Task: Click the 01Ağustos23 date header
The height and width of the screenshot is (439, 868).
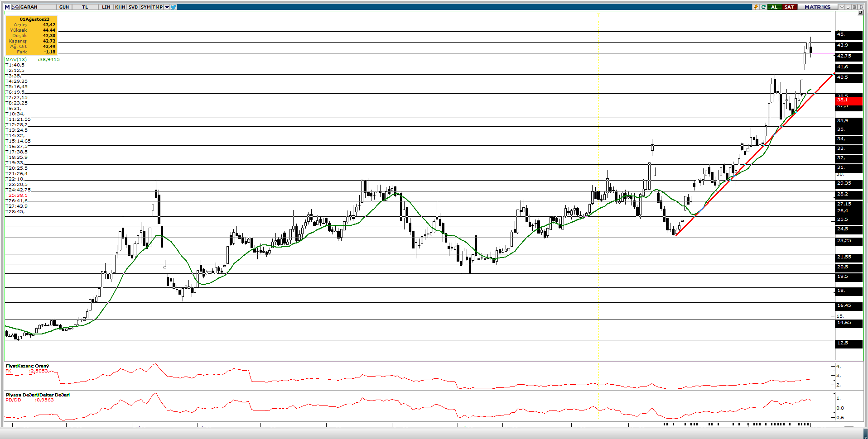Action: pyautogui.click(x=34, y=19)
